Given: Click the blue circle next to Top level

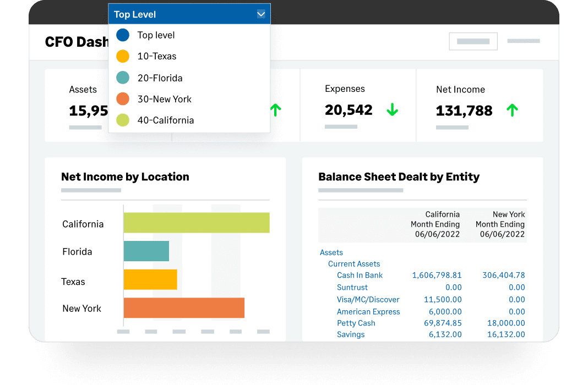Looking at the screenshot, I should pos(123,35).
